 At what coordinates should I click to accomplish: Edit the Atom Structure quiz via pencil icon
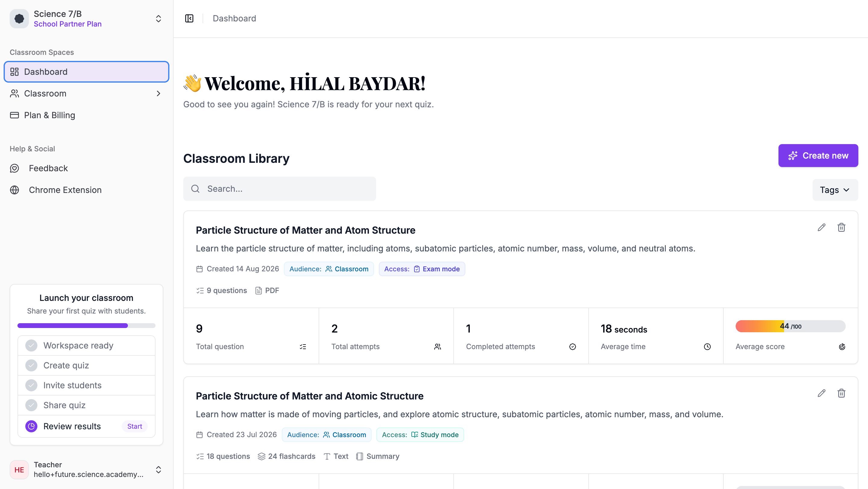click(821, 228)
